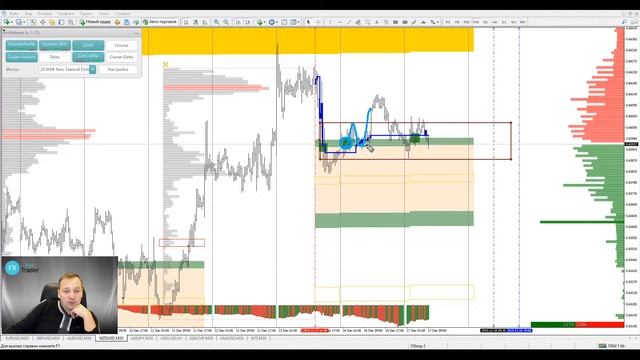Switch chart to MN timeframe
The image size is (640, 360).
522,22
